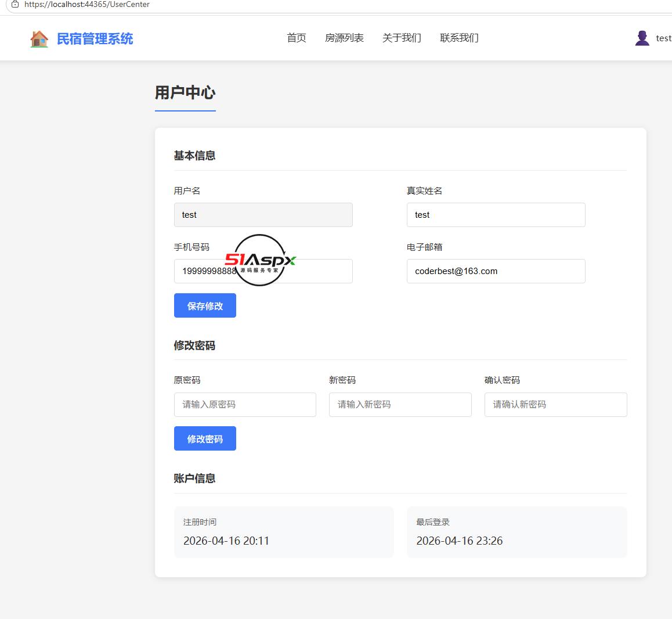
Task: Click the 新密码 field label
Action: click(342, 380)
